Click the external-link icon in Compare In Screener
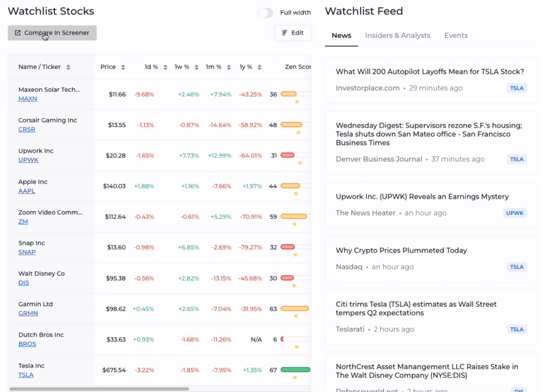The height and width of the screenshot is (392, 543). coord(18,33)
